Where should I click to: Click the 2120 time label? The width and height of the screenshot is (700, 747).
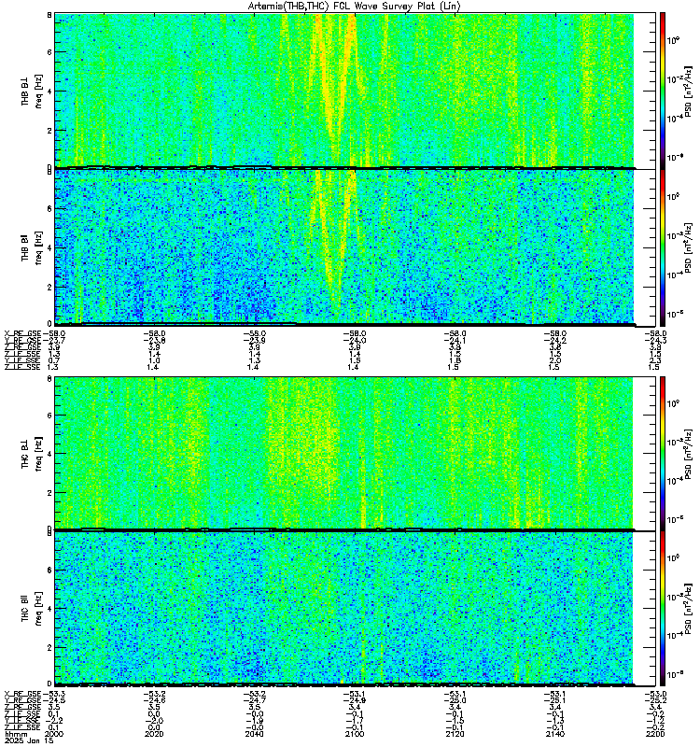(x=455, y=734)
